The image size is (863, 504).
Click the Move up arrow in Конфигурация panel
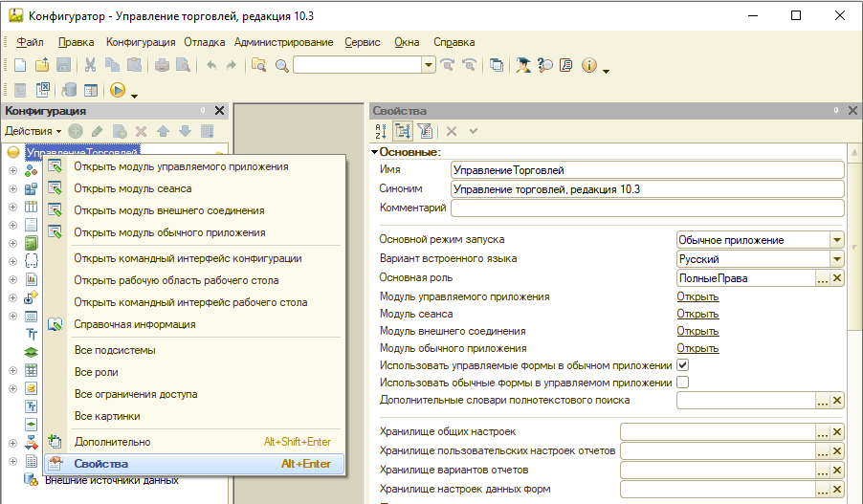coord(163,131)
